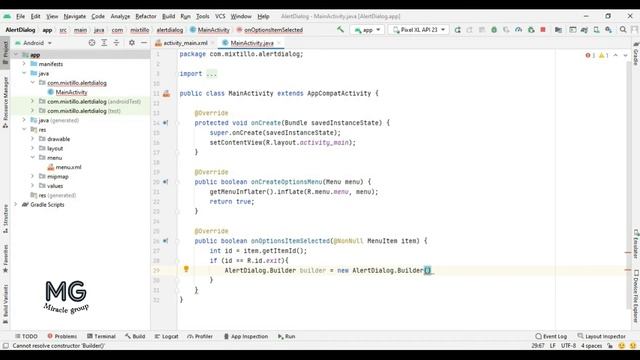Go to previous highlighted error arrow

click(616, 56)
